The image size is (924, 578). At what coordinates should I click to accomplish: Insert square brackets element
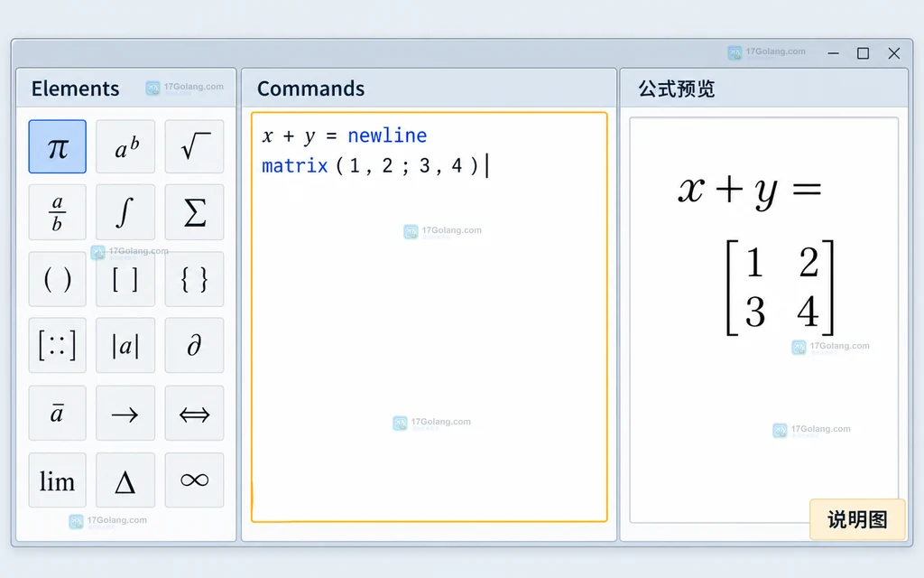point(125,280)
